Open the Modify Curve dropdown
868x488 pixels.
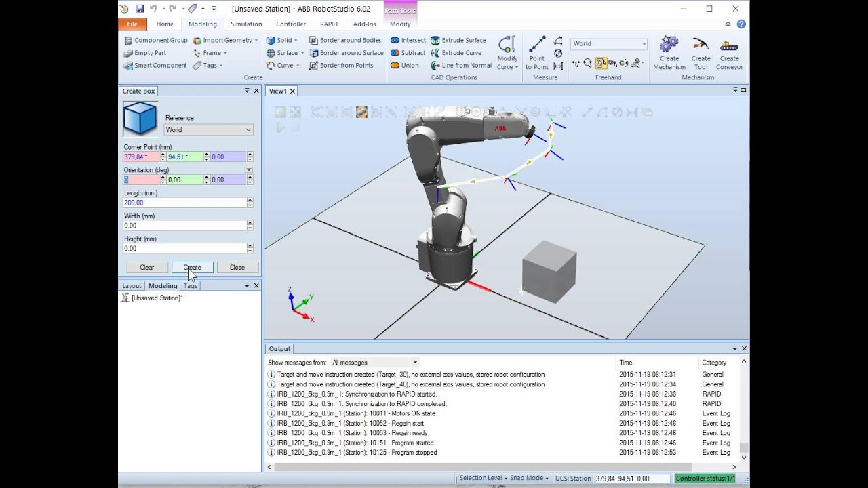coord(507,54)
